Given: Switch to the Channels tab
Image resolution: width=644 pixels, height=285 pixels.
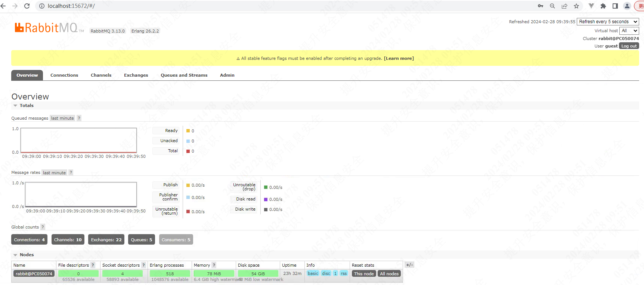Looking at the screenshot, I should pyautogui.click(x=101, y=75).
